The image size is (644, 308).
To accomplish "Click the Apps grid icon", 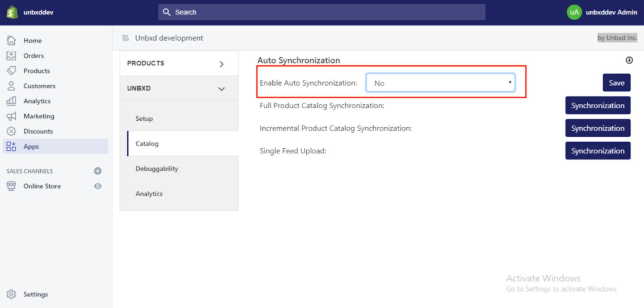I will click(x=11, y=147).
